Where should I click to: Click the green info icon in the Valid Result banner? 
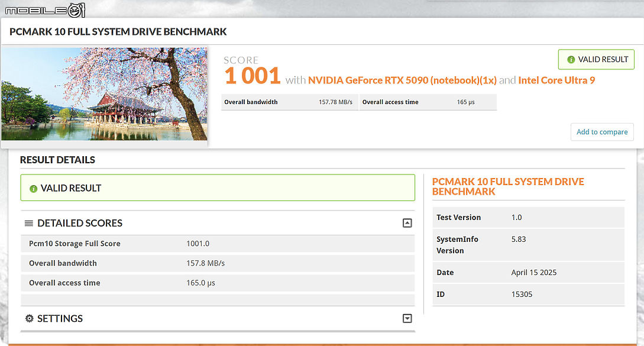point(33,189)
